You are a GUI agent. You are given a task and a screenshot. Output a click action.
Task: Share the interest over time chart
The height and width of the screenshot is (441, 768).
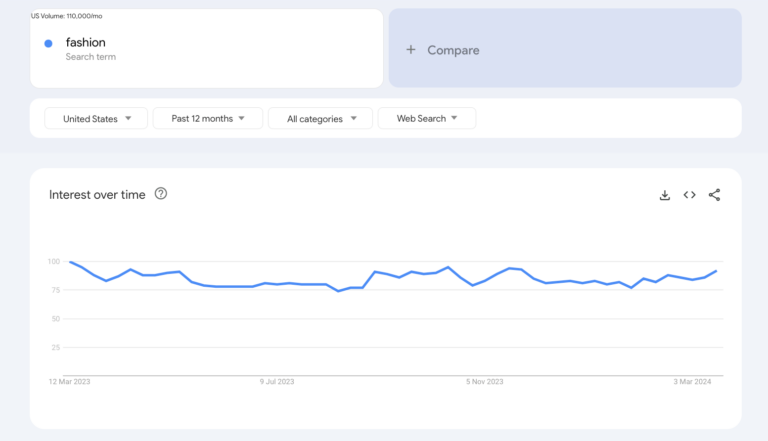(x=715, y=195)
